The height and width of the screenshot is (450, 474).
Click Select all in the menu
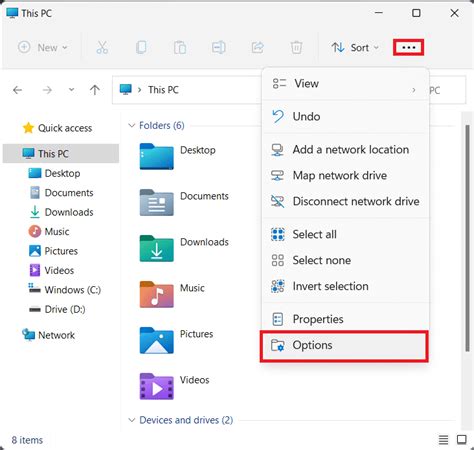[345, 234]
